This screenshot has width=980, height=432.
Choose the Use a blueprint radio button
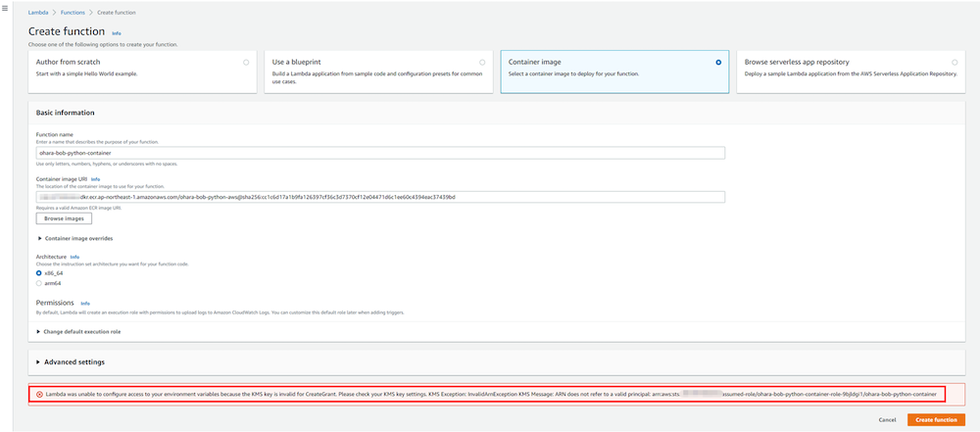click(x=482, y=62)
